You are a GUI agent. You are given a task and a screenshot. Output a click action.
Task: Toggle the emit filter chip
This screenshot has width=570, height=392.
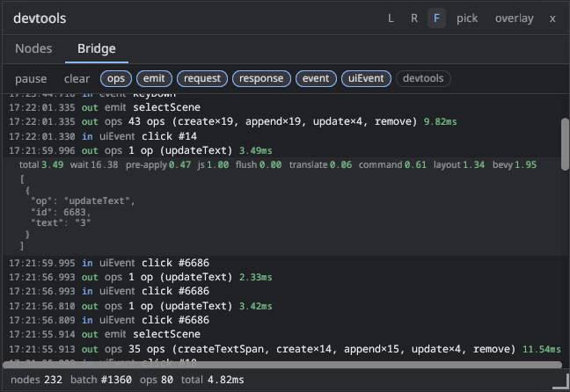154,78
